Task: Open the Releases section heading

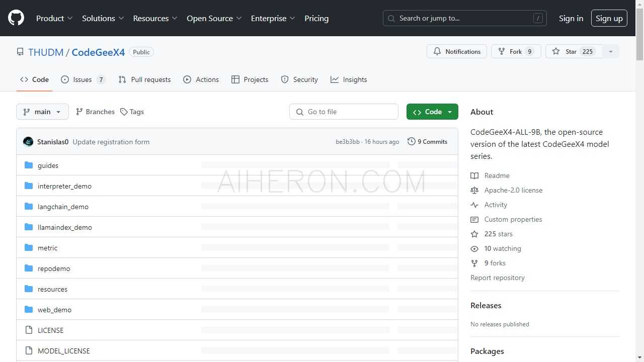Action: click(x=486, y=305)
